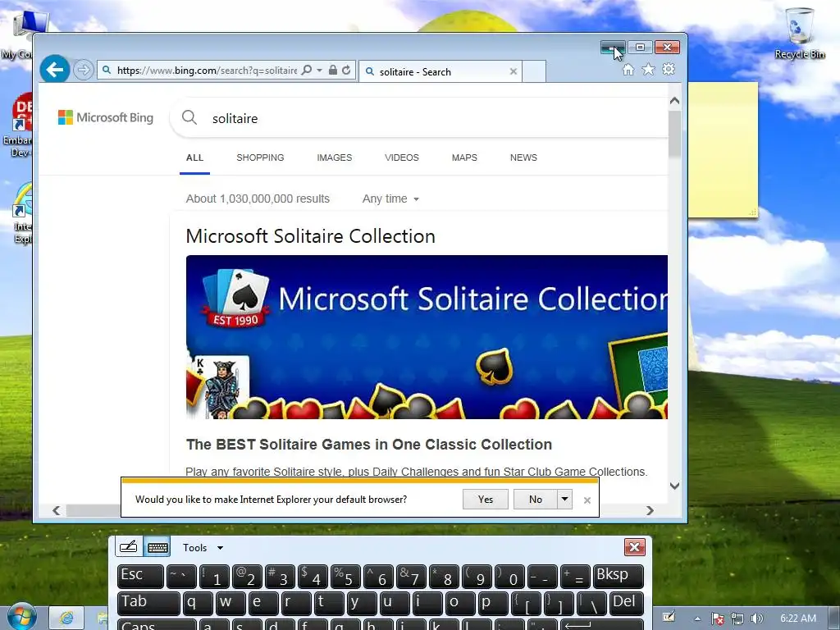The height and width of the screenshot is (630, 840).
Task: Click No on the default browser prompt
Action: (x=535, y=500)
